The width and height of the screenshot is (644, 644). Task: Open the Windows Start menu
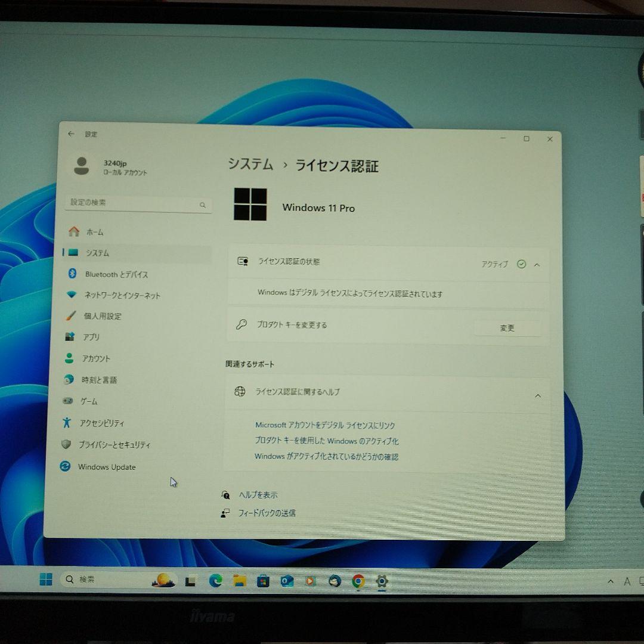click(x=46, y=579)
